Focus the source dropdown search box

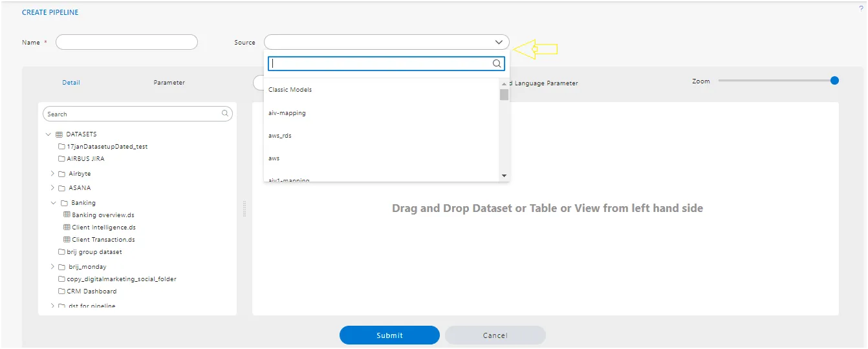click(x=386, y=63)
